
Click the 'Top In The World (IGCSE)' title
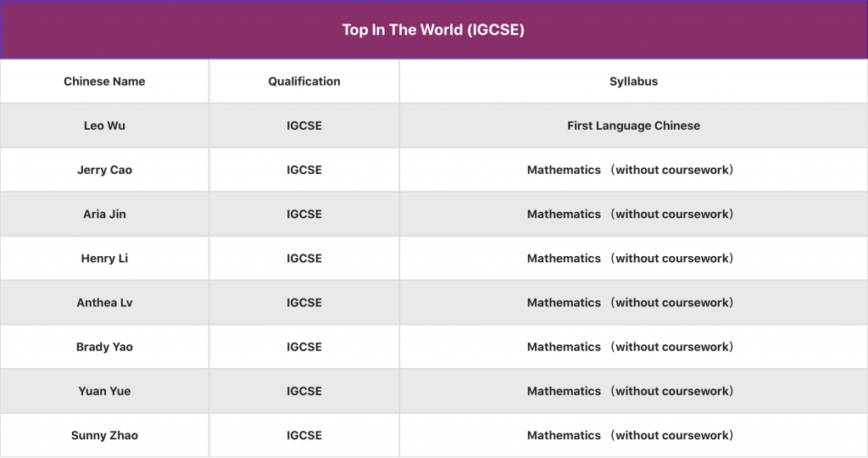coord(433,30)
